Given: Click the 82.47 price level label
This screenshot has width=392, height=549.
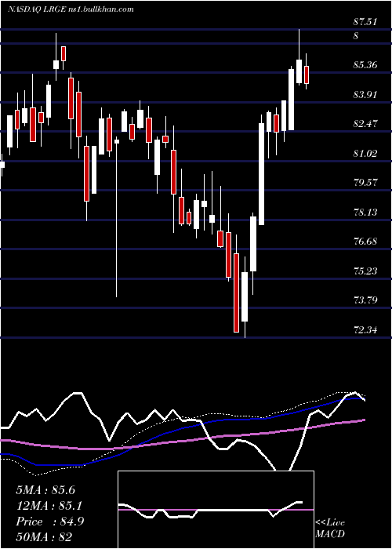Looking at the screenshot, I should tap(365, 124).
